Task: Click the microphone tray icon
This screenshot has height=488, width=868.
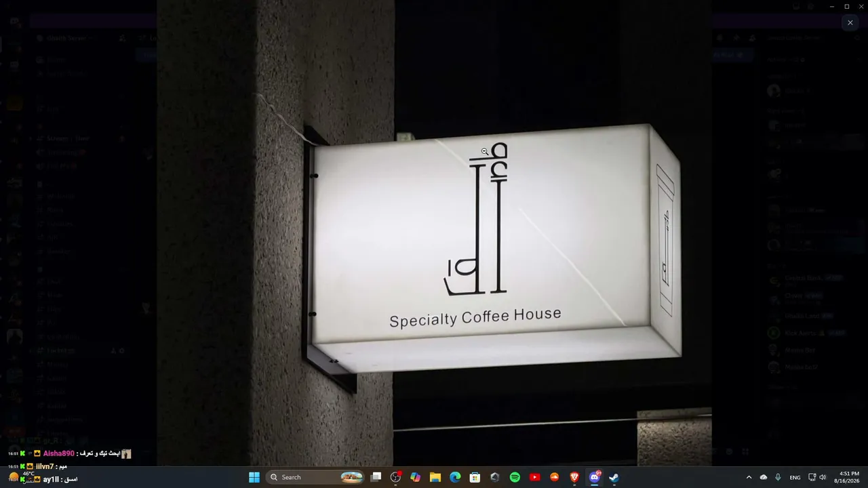Action: (778, 477)
